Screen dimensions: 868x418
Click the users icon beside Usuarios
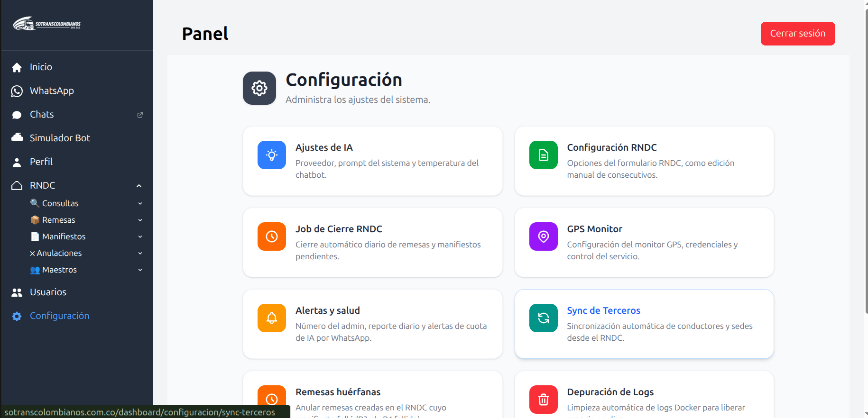tap(17, 292)
